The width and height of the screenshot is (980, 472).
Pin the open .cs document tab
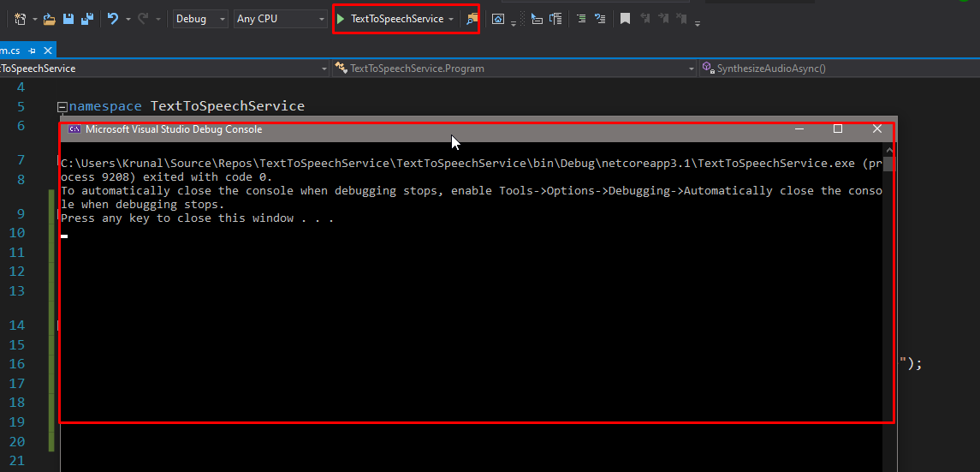(33, 51)
